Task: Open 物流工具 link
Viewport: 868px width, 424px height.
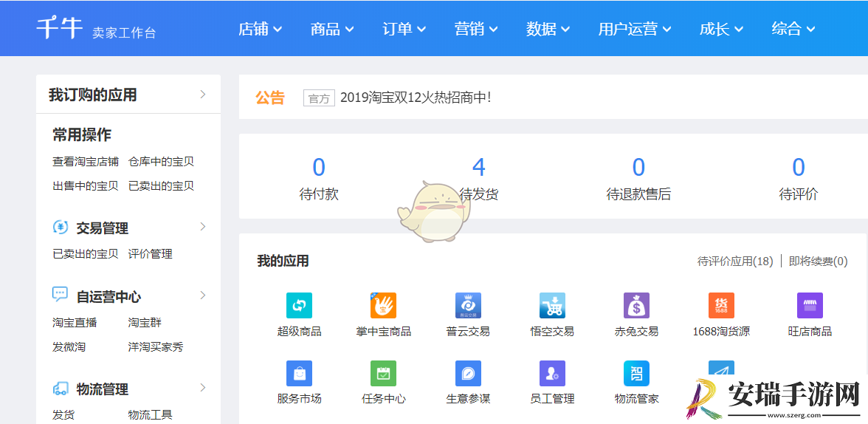Action: click(x=150, y=414)
